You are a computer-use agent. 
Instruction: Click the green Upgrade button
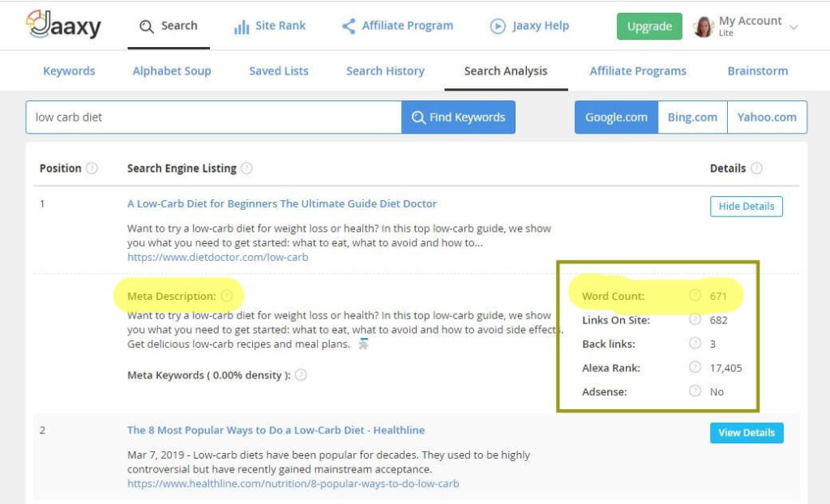(649, 27)
